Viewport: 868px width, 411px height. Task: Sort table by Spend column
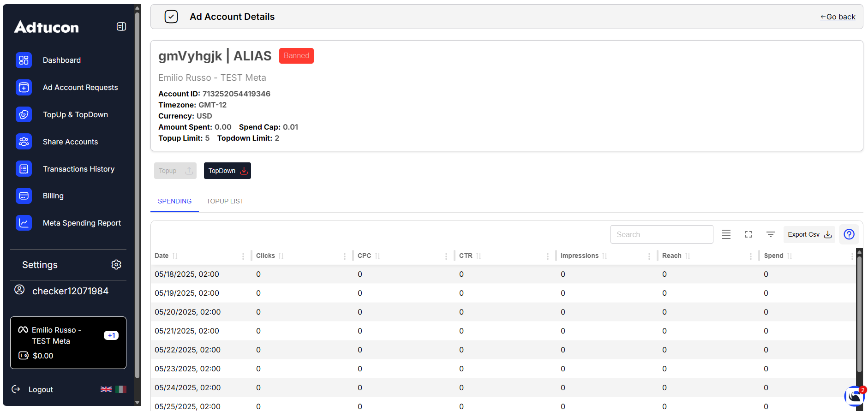coord(790,256)
